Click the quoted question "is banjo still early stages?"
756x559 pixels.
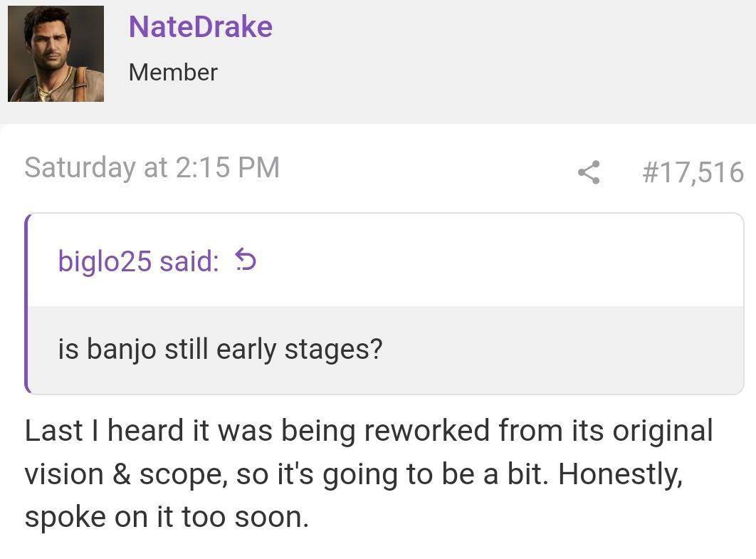pyautogui.click(x=220, y=349)
